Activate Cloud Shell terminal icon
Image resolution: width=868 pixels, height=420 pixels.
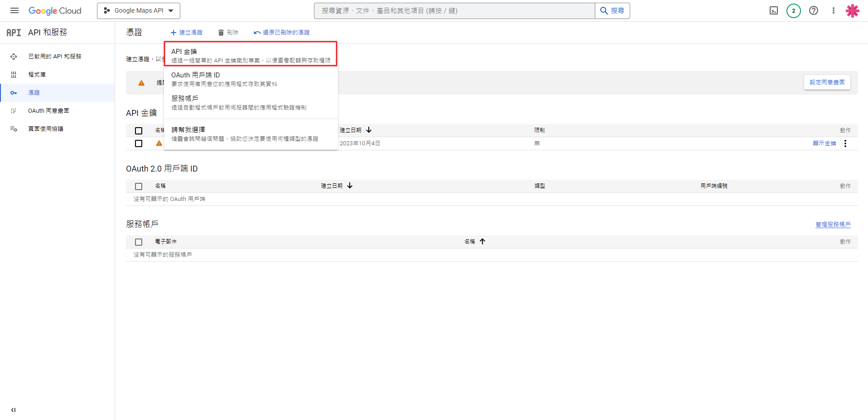774,10
